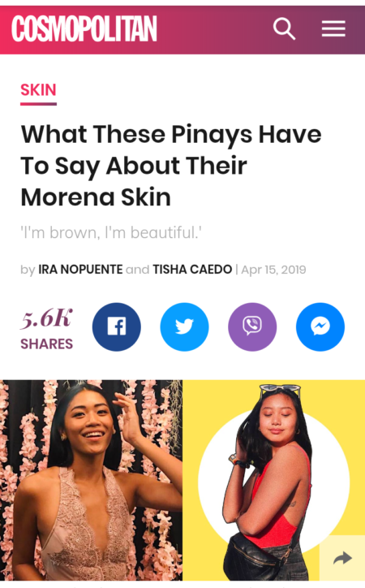Viewport: 365px width, 588px height.
Task: Open the photo with pink flowers
Action: (x=92, y=480)
